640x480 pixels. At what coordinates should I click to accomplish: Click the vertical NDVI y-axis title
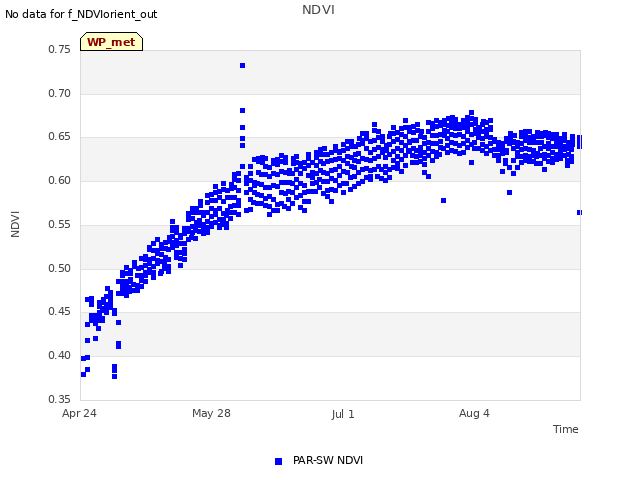point(15,224)
